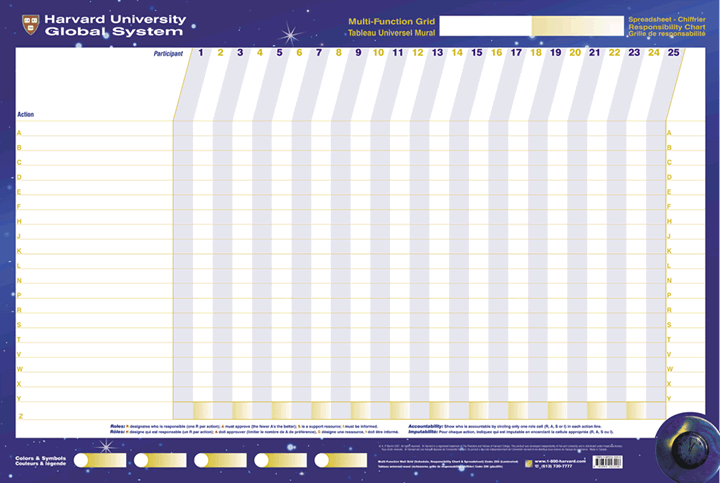The image size is (720, 483).
Task: Click the Colors & Symbols legend label
Action: [x=36, y=460]
